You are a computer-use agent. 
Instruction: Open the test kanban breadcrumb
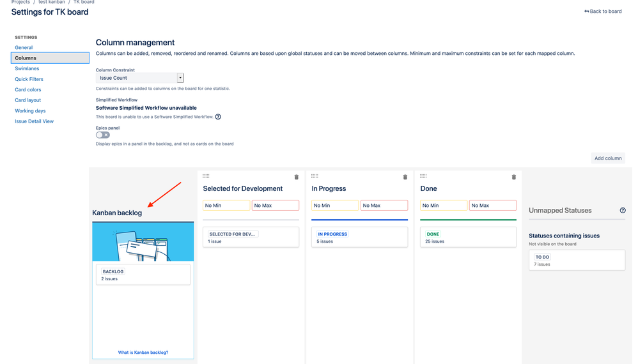tap(52, 2)
